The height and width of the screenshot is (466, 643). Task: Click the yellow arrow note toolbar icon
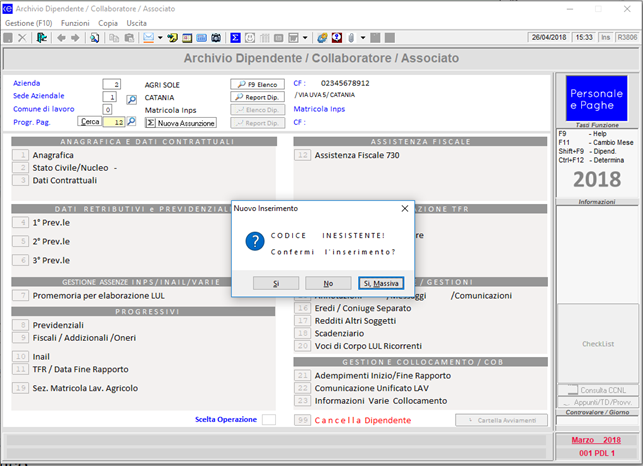[x=173, y=38]
